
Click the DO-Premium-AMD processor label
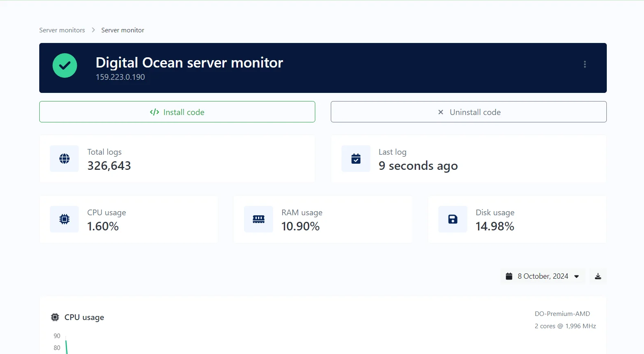(x=562, y=314)
